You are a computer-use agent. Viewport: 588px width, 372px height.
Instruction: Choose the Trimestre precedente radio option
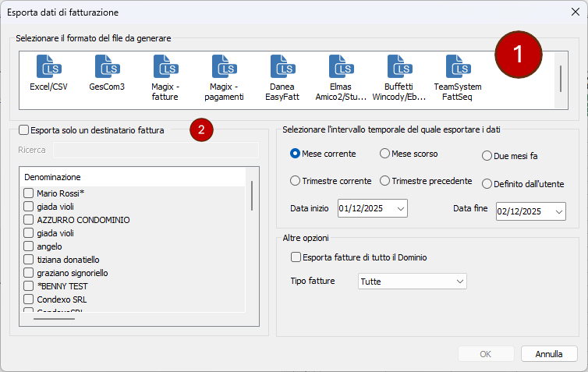pos(384,181)
